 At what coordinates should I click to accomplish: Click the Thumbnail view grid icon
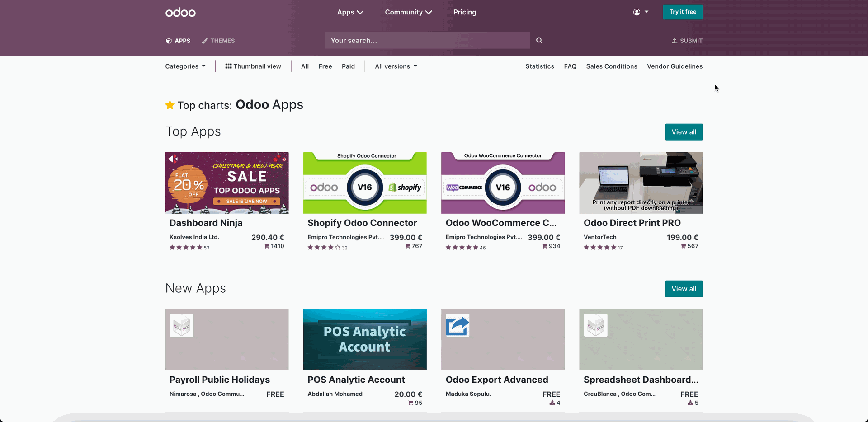point(228,66)
